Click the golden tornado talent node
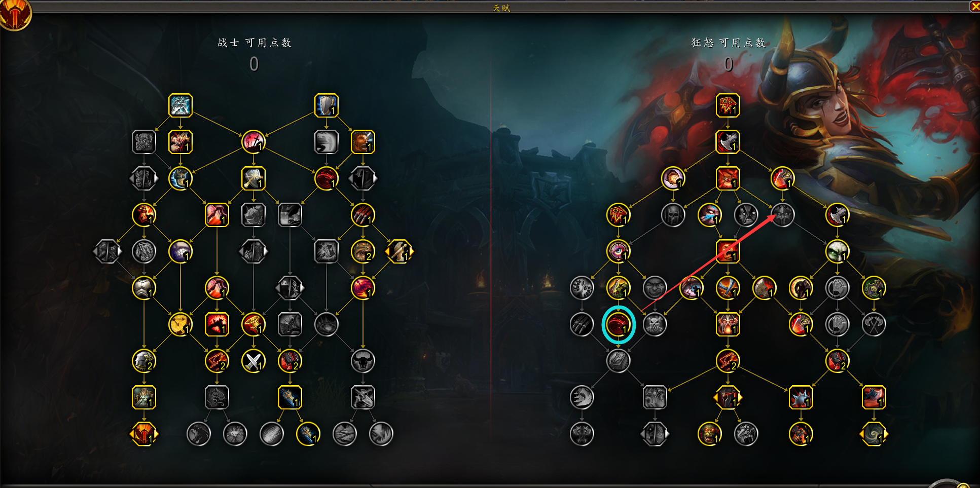980x488 pixels. point(253,324)
